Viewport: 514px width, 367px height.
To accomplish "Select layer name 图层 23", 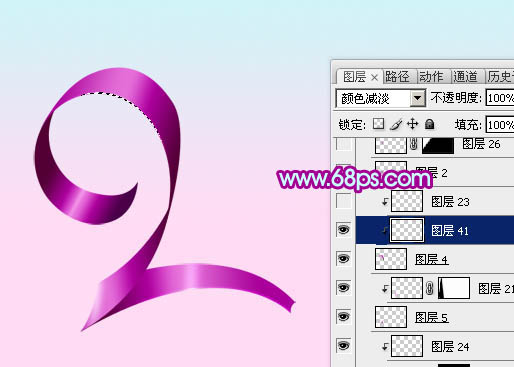I will [x=450, y=202].
